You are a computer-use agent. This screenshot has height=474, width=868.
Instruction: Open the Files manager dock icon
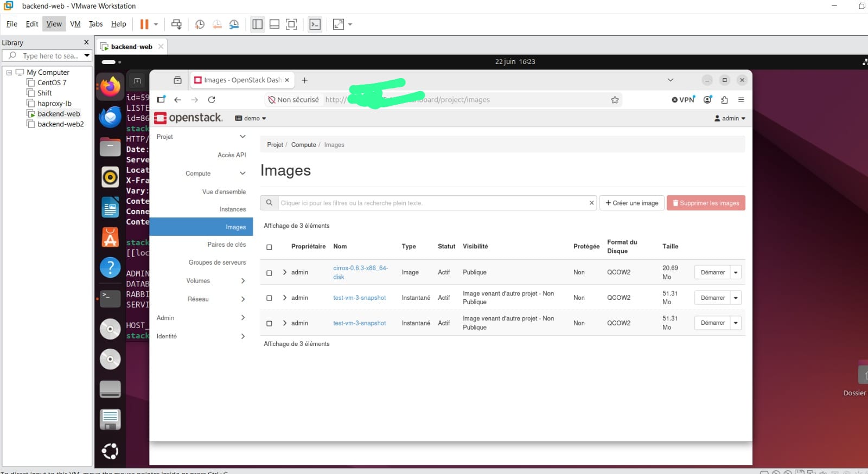pos(110,146)
